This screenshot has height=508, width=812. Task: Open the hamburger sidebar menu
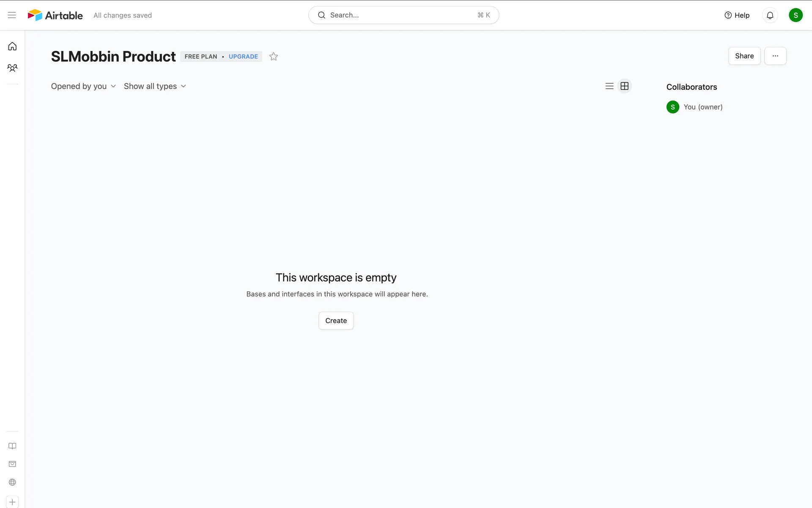[x=12, y=15]
